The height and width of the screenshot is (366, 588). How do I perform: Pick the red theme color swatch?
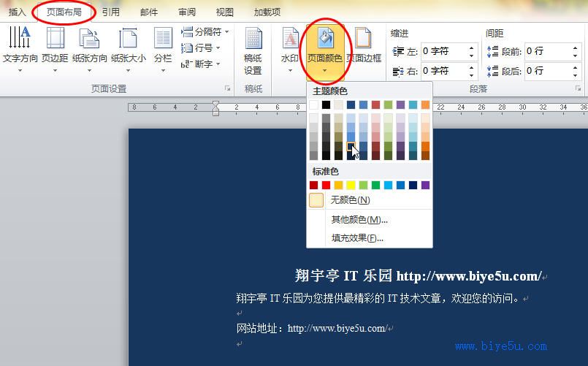tap(375, 104)
